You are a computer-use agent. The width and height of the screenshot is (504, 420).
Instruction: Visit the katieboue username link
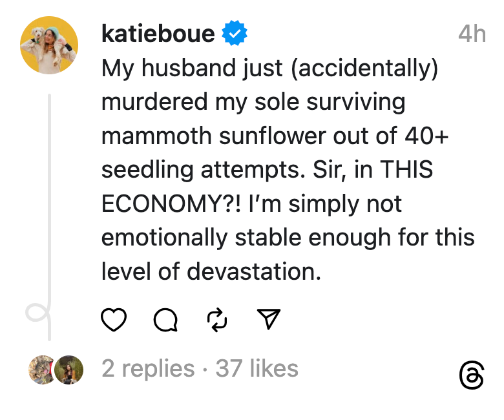[158, 34]
